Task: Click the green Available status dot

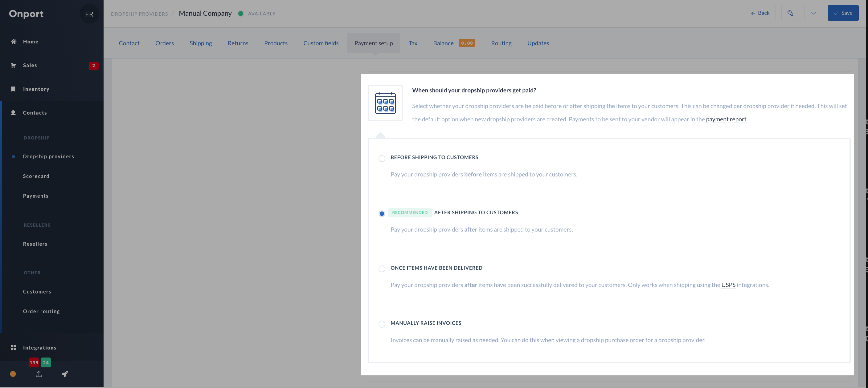Action: 241,14
